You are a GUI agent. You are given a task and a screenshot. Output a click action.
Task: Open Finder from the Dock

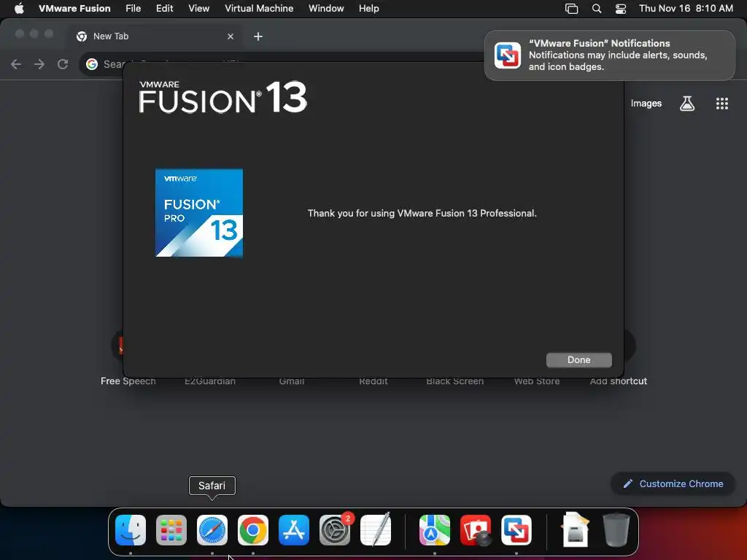(131, 530)
